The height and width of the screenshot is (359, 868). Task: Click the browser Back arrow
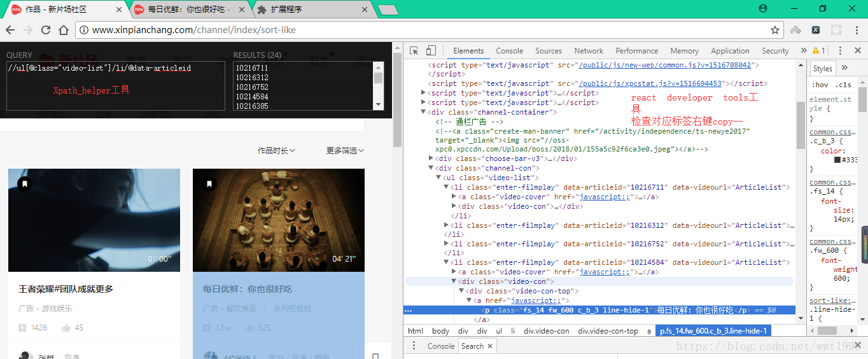[x=10, y=30]
